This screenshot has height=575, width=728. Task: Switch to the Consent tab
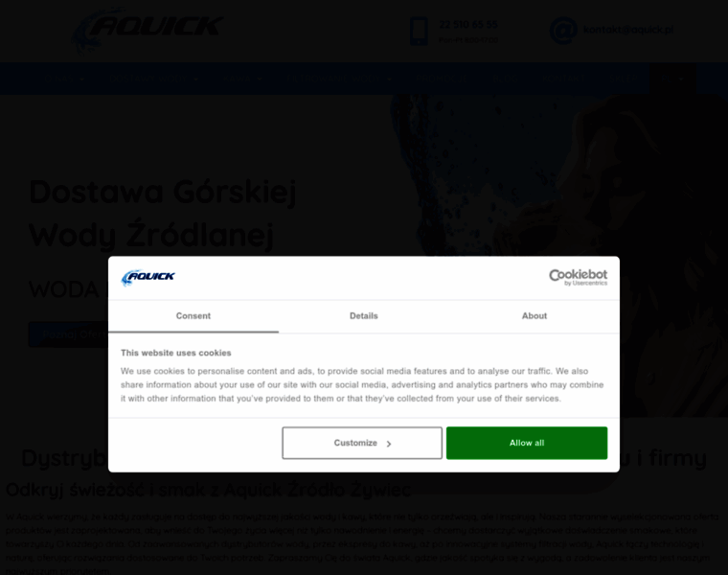point(193,316)
